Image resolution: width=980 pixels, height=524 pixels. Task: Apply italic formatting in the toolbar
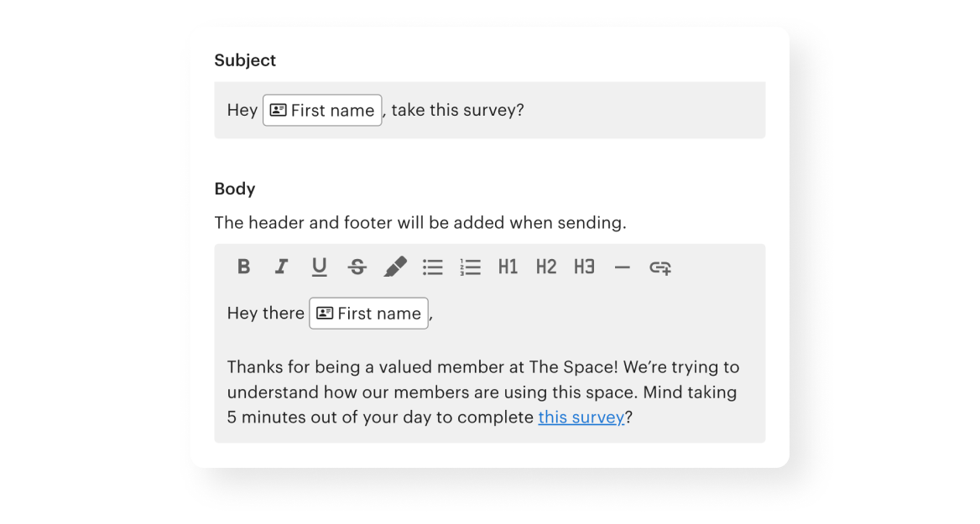coord(282,267)
